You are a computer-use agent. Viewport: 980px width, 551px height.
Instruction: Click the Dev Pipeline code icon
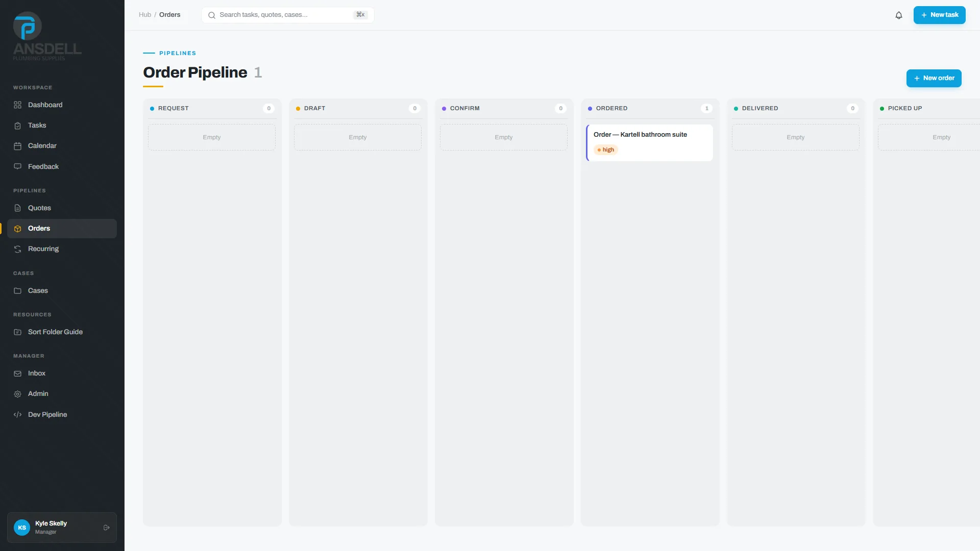tap(17, 415)
